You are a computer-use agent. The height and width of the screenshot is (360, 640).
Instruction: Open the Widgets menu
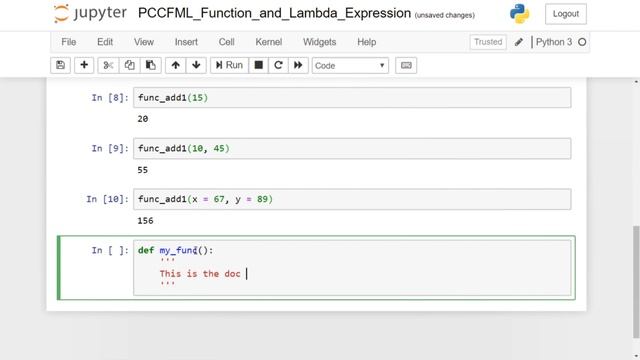(320, 42)
